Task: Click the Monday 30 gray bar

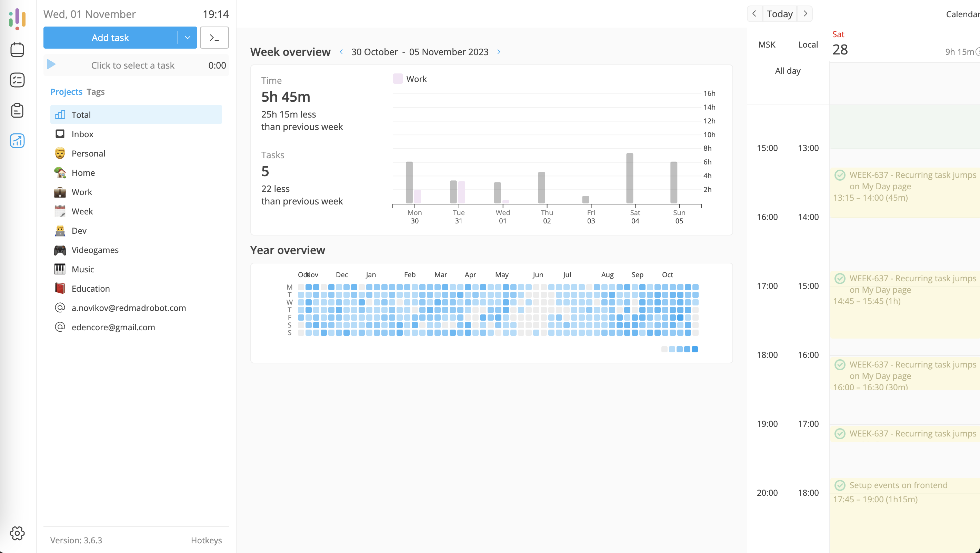Action: coord(409,183)
